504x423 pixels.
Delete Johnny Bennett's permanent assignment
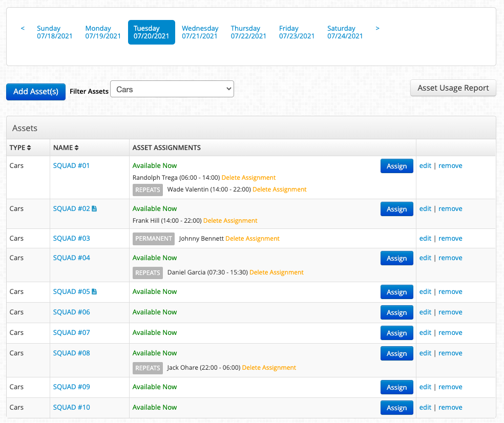253,239
